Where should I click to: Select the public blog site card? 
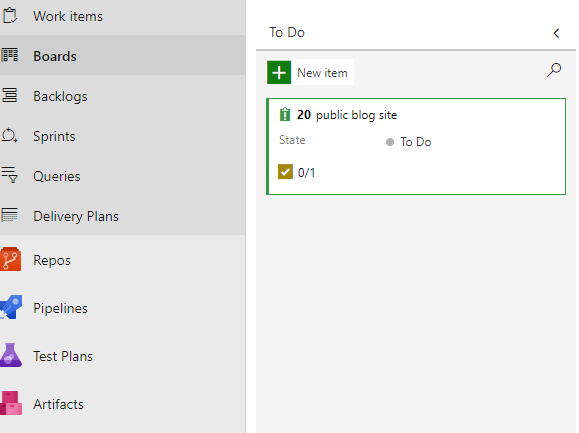point(416,146)
